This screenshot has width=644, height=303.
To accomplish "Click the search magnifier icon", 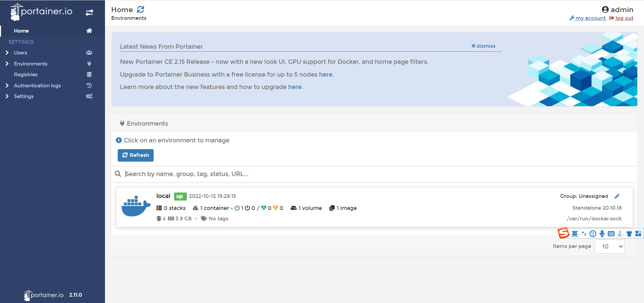I will 118,174.
